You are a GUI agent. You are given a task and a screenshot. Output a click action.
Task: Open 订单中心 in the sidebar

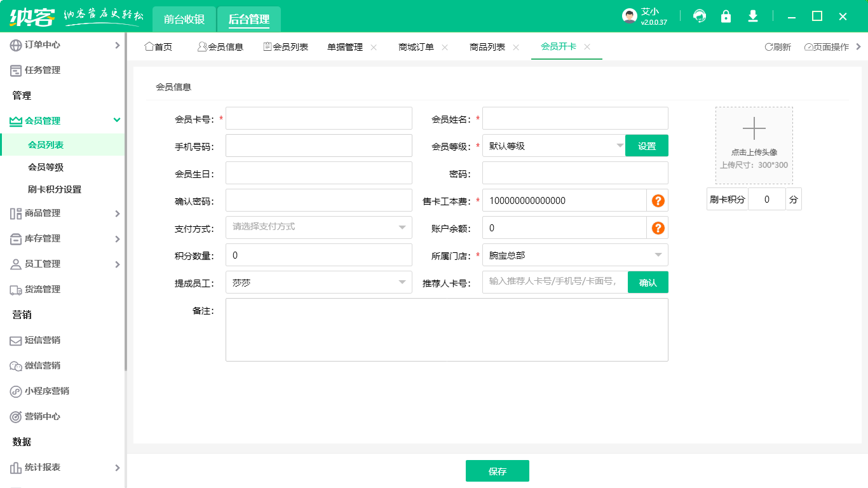62,45
